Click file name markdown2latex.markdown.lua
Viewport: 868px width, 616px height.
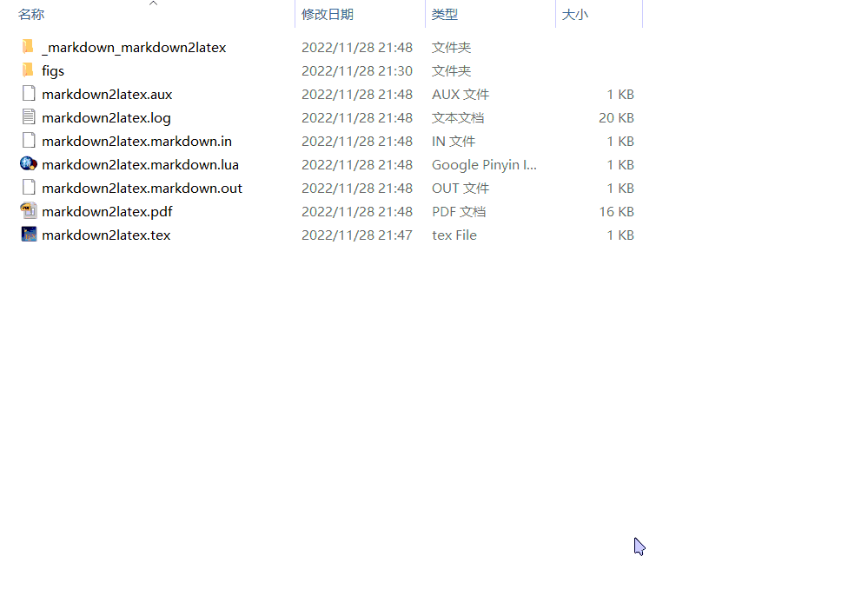[x=140, y=165]
